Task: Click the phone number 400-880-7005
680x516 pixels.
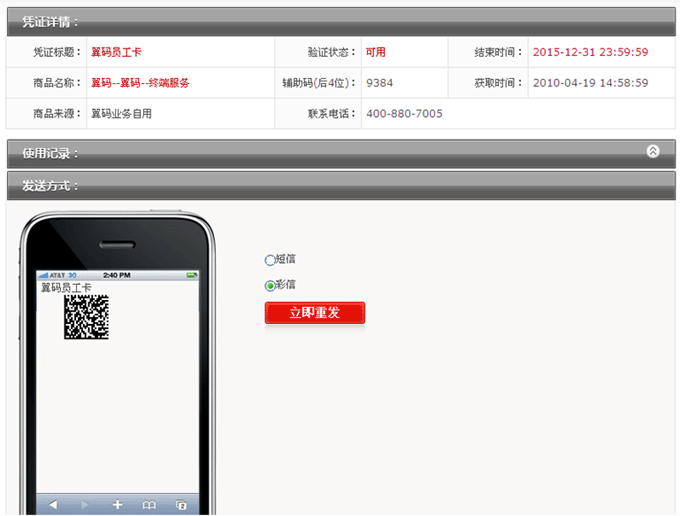Action: coord(404,114)
